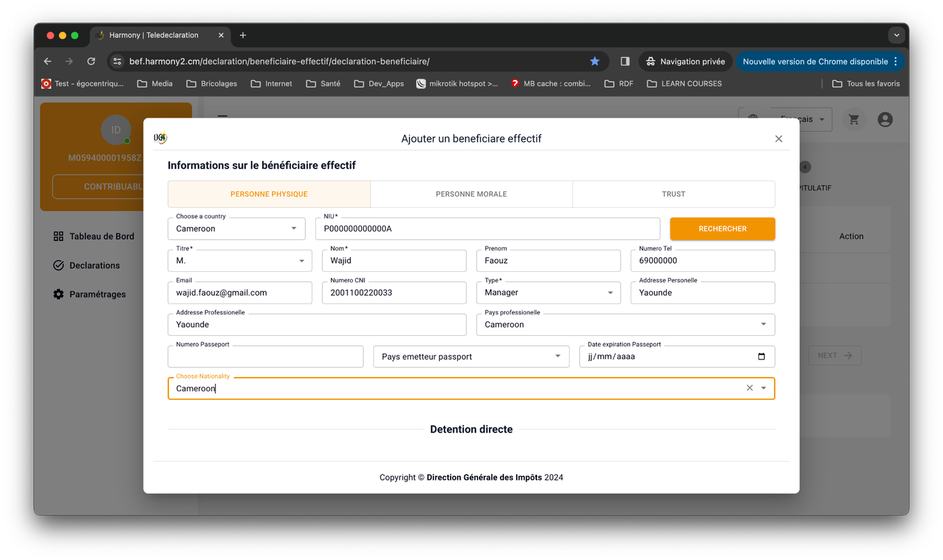Click the NIU input field
The width and height of the screenshot is (943, 560).
[x=488, y=229]
